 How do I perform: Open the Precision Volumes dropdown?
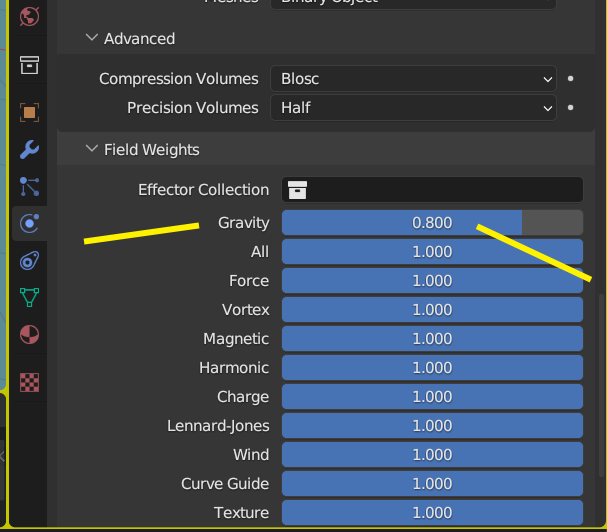click(413, 108)
